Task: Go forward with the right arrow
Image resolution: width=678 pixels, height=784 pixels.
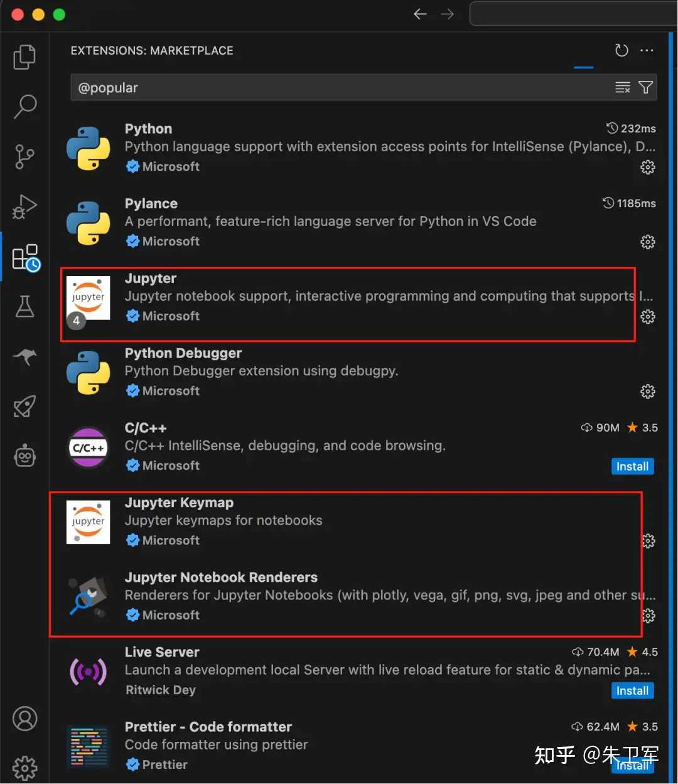Action: click(x=447, y=14)
